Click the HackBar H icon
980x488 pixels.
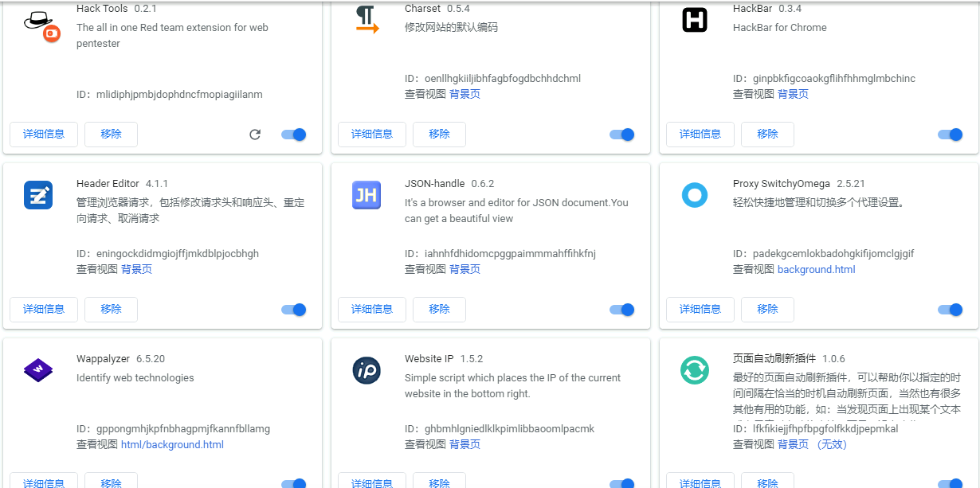click(695, 19)
